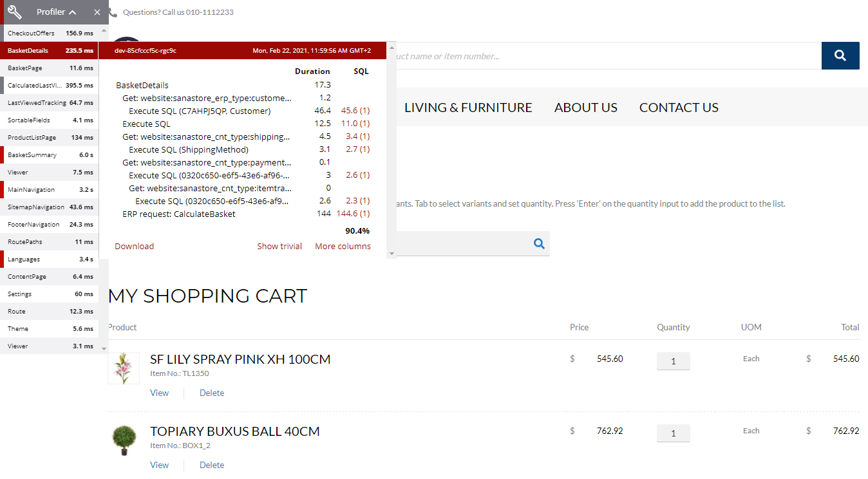This screenshot has height=479, width=868.
Task: Select CheckoutOffers profiler entry
Action: click(50, 33)
